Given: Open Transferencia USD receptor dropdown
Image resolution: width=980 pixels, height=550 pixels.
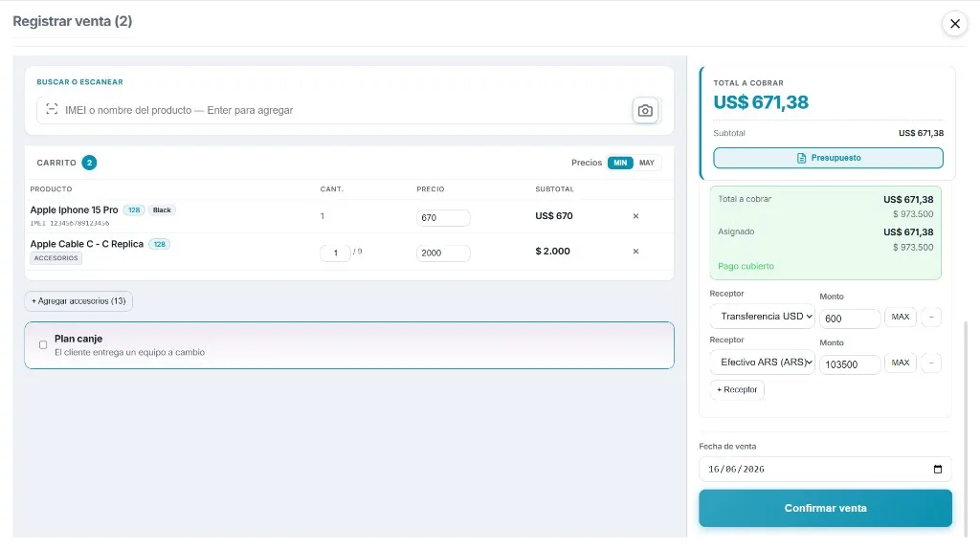Looking at the screenshot, I should click(763, 317).
